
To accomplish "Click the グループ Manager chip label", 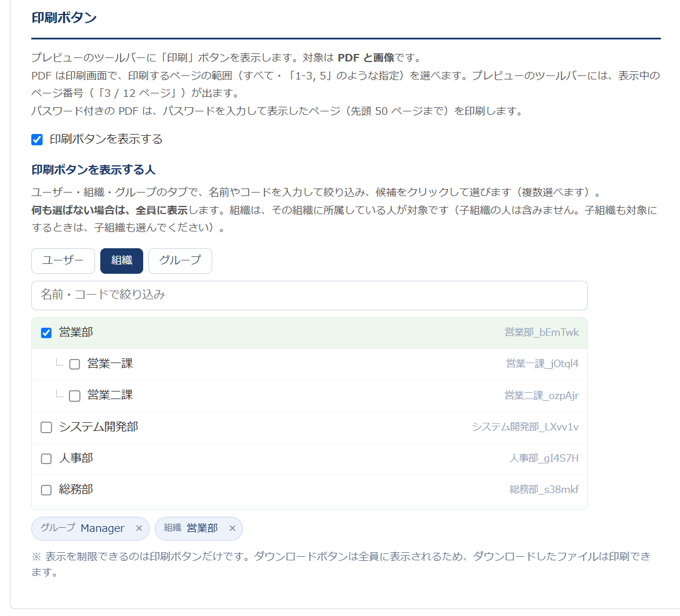I will pyautogui.click(x=82, y=528).
